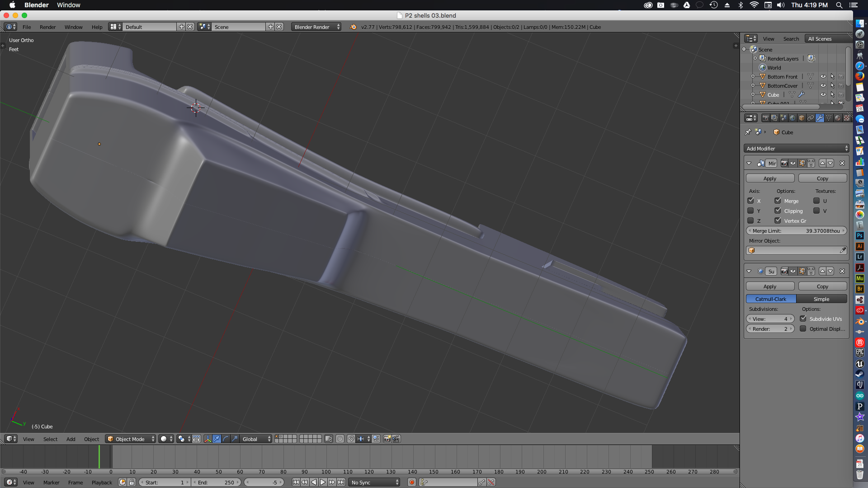The width and height of the screenshot is (868, 488).
Task: Select the scale manipulator icon
Action: click(235, 439)
